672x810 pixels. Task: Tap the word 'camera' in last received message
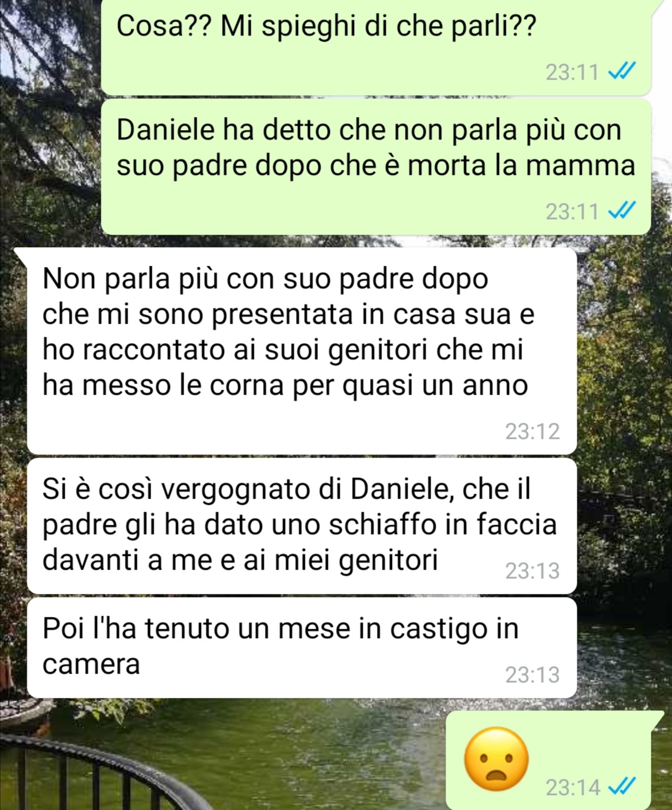91,664
